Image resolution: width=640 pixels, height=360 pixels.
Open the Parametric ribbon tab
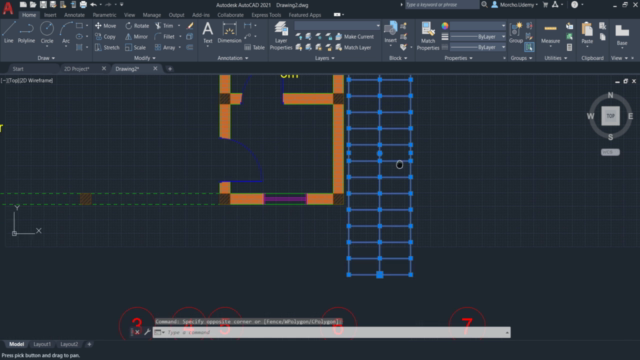[104, 15]
